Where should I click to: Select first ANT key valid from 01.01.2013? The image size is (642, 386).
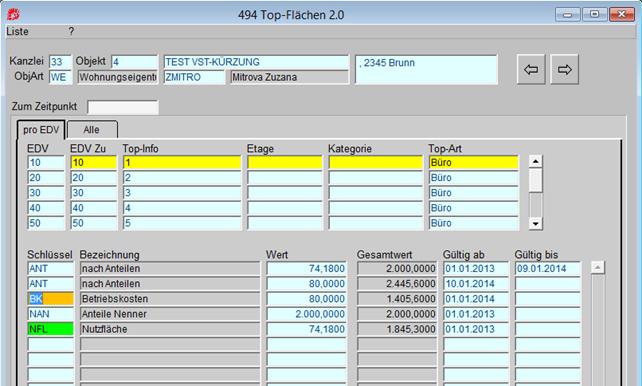coord(51,269)
